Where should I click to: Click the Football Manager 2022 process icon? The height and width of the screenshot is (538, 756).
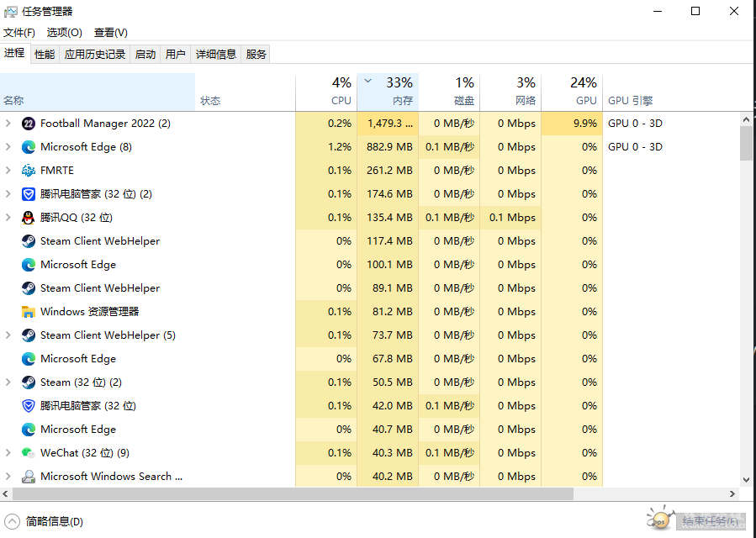[x=29, y=124]
